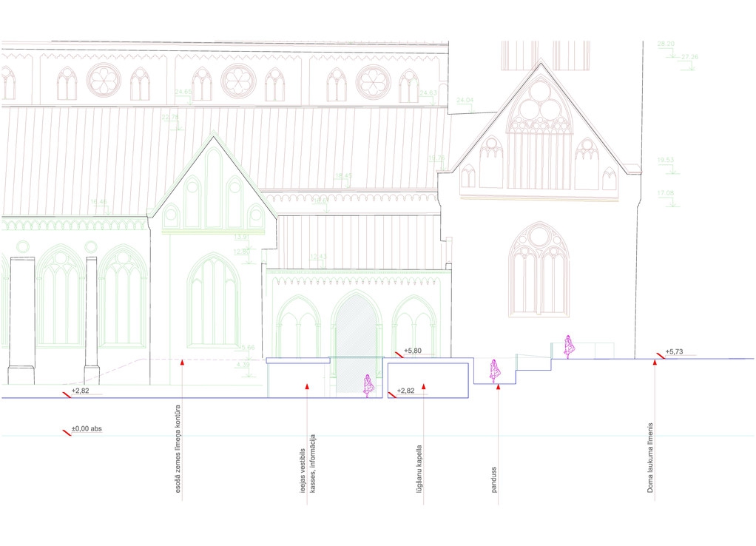Click the red slash marker beside ±0,00 abs
This screenshot has width=756, height=546.
pos(67,430)
